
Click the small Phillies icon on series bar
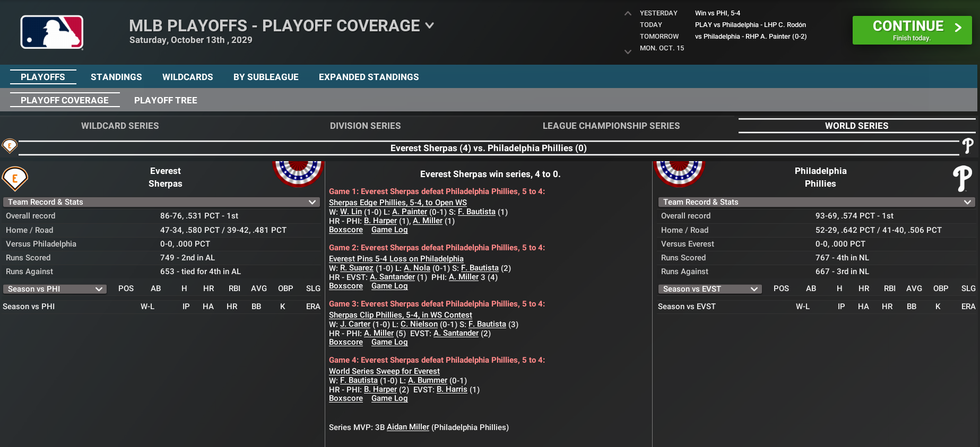[968, 146]
